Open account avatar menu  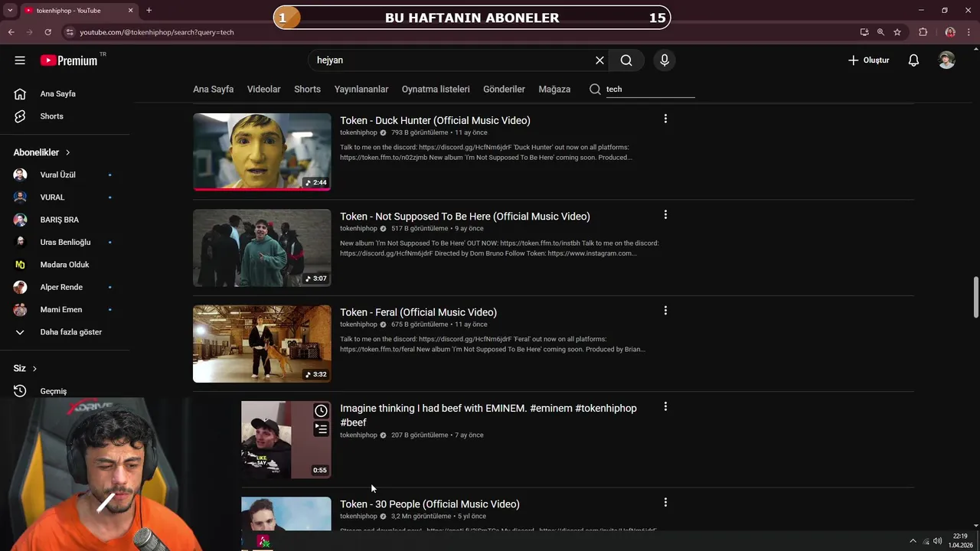(946, 60)
